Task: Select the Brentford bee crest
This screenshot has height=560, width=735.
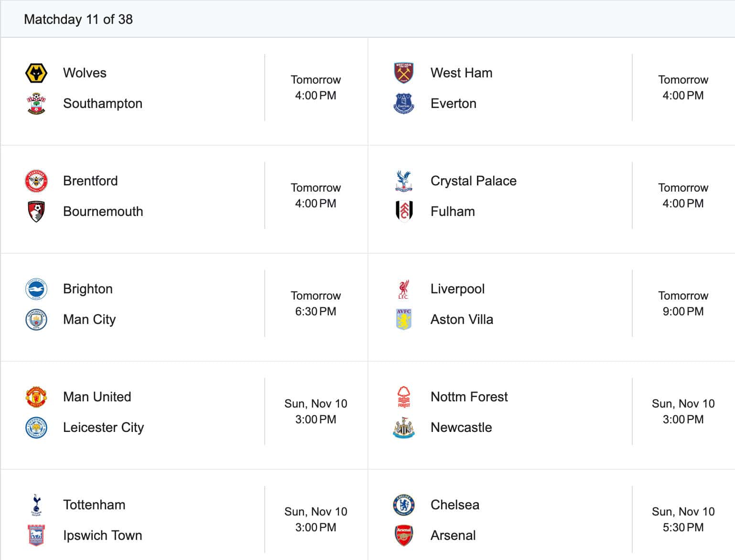Action: click(36, 181)
